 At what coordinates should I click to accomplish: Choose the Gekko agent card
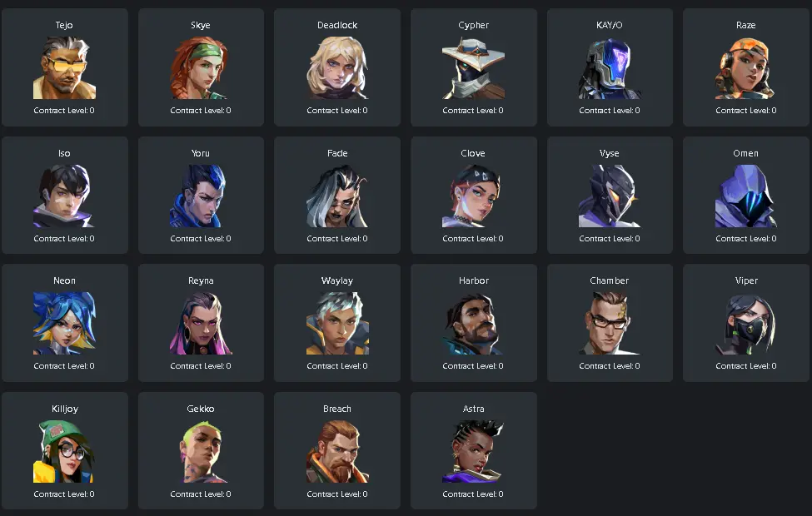pos(201,451)
